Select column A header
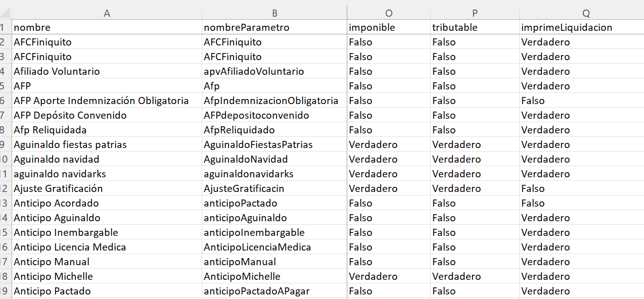The height and width of the screenshot is (299, 644). pos(107,14)
